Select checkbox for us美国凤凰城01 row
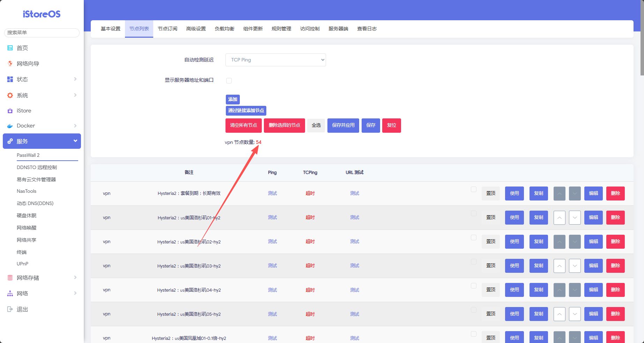The image size is (644, 343). pos(474,334)
